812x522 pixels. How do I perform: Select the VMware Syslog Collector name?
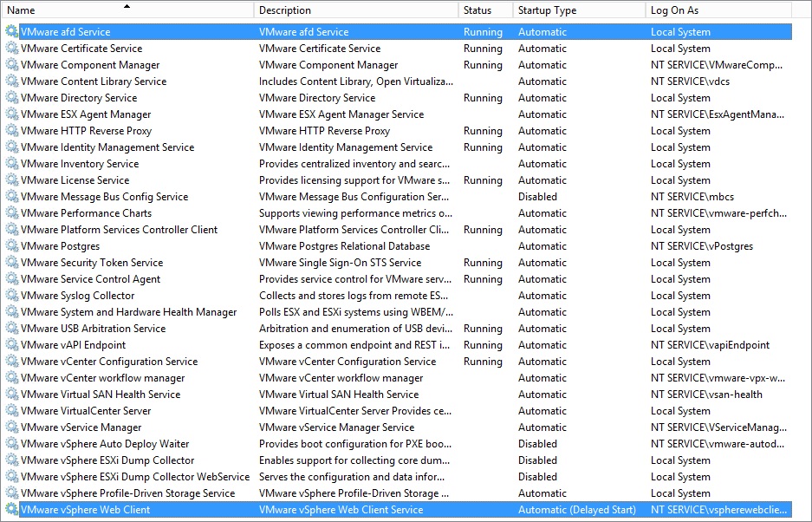click(x=78, y=296)
